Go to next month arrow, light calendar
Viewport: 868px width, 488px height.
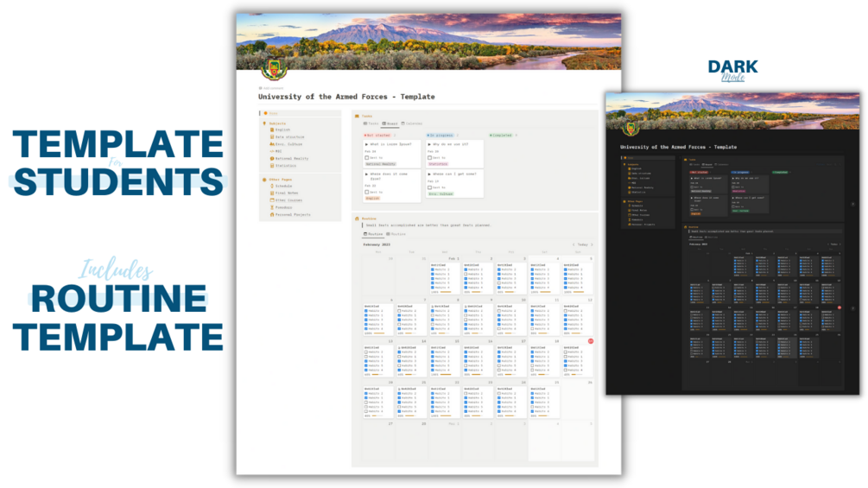pyautogui.click(x=592, y=244)
